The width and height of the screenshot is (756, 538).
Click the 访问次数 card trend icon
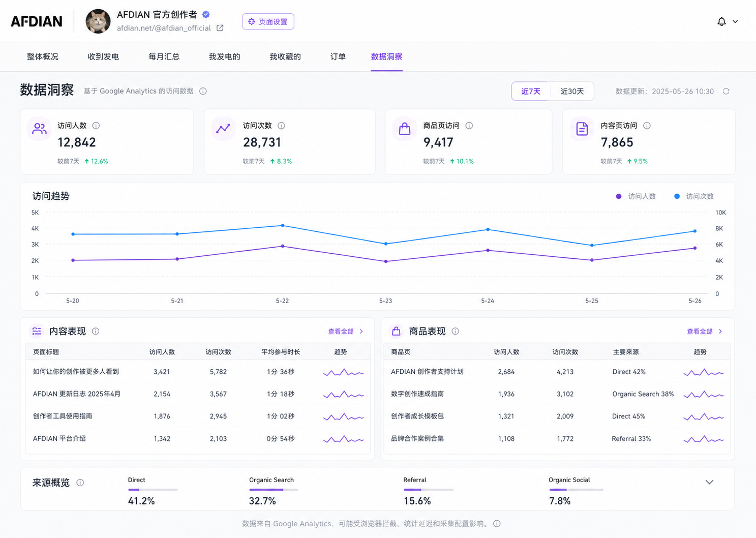[x=223, y=129]
